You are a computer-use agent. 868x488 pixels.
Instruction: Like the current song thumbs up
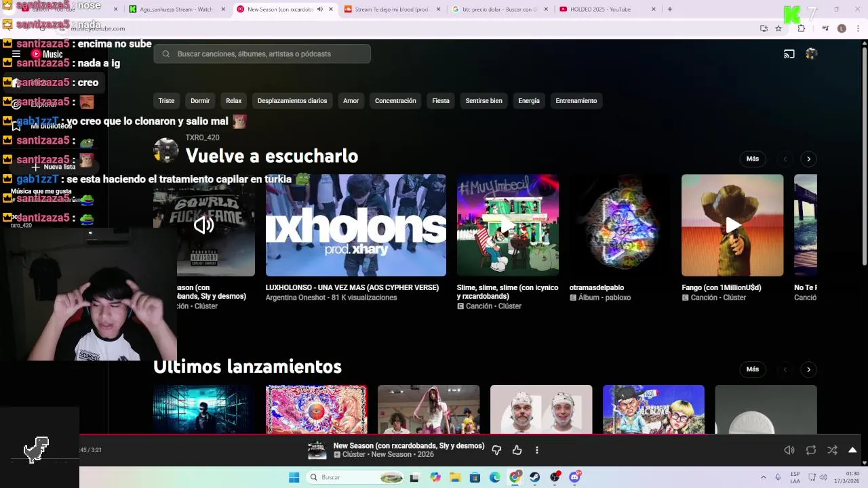point(517,450)
